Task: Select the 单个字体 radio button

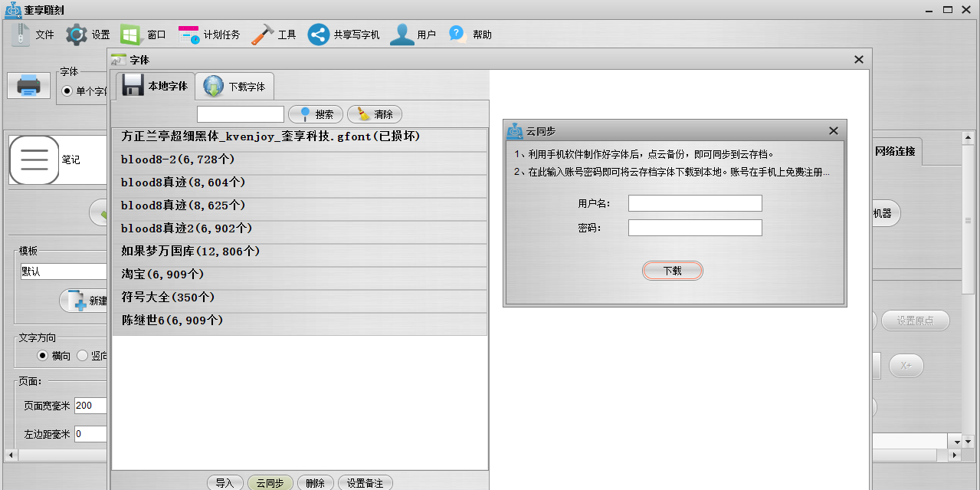Action: [67, 91]
